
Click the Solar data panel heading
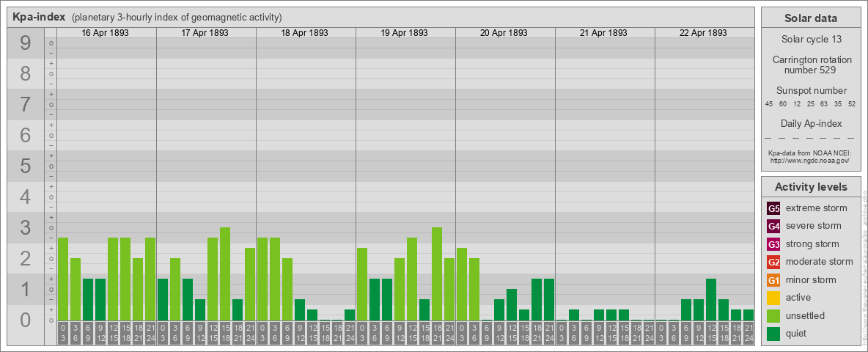pos(811,18)
